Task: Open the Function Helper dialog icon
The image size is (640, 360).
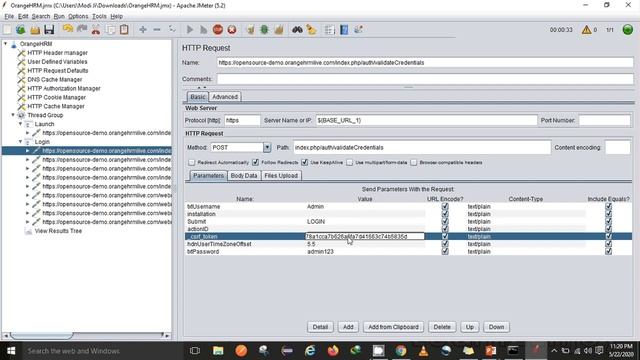Action: point(330,30)
